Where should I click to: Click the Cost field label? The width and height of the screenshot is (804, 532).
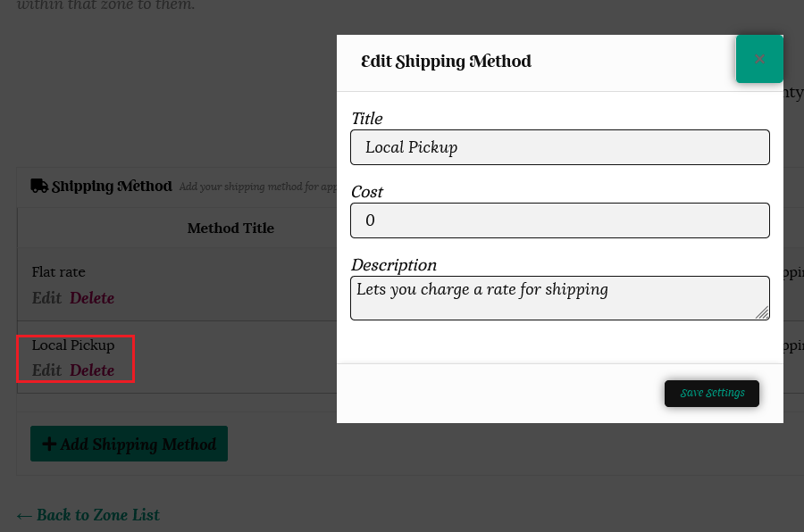pyautogui.click(x=367, y=192)
